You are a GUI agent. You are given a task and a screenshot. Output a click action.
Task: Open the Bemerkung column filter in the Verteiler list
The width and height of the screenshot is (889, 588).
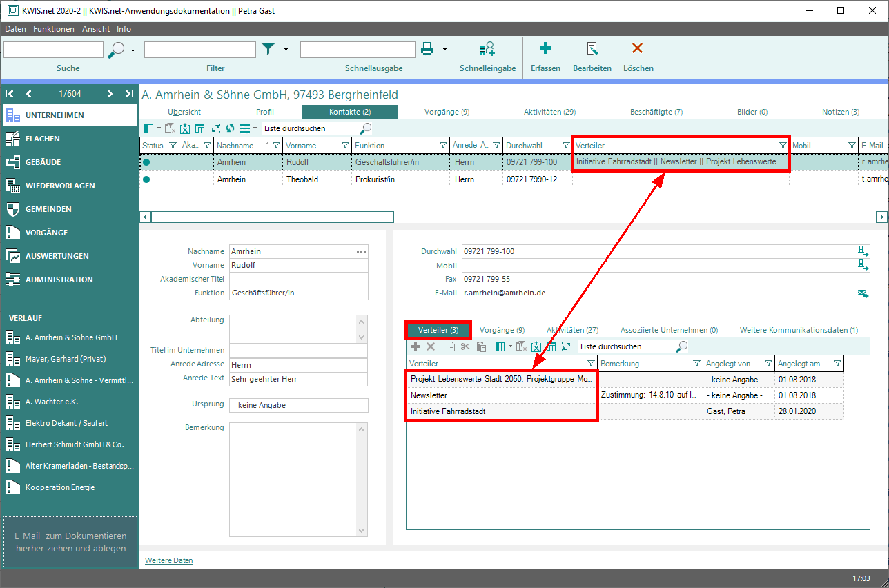696,364
